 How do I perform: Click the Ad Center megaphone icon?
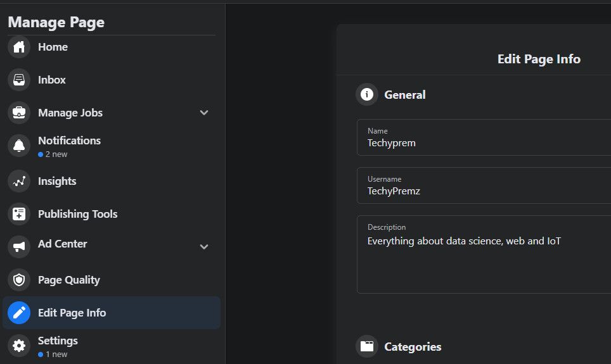tap(19, 246)
